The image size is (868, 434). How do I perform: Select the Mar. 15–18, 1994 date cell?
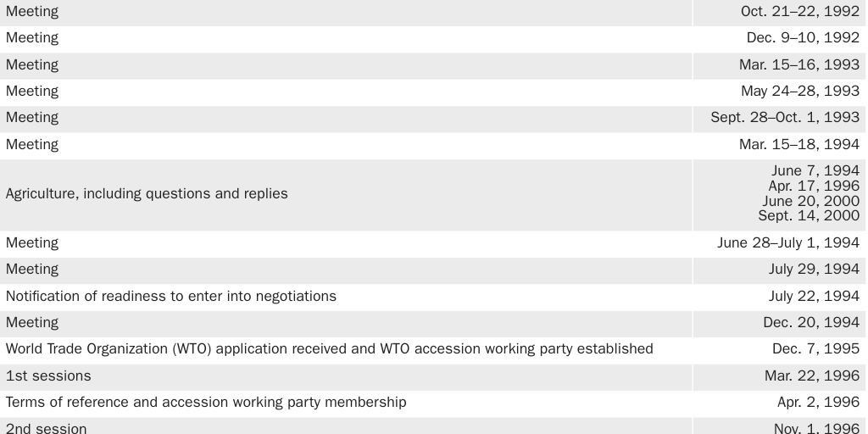click(x=798, y=144)
